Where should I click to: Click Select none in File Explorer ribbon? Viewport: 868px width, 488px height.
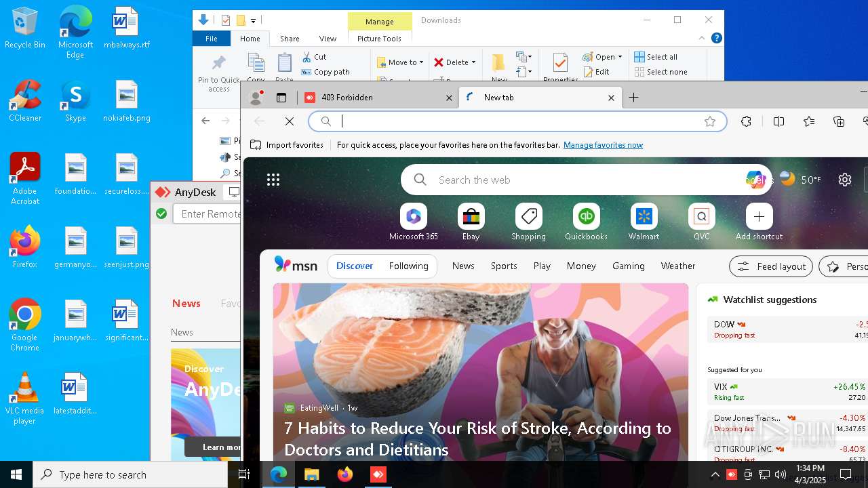point(660,72)
